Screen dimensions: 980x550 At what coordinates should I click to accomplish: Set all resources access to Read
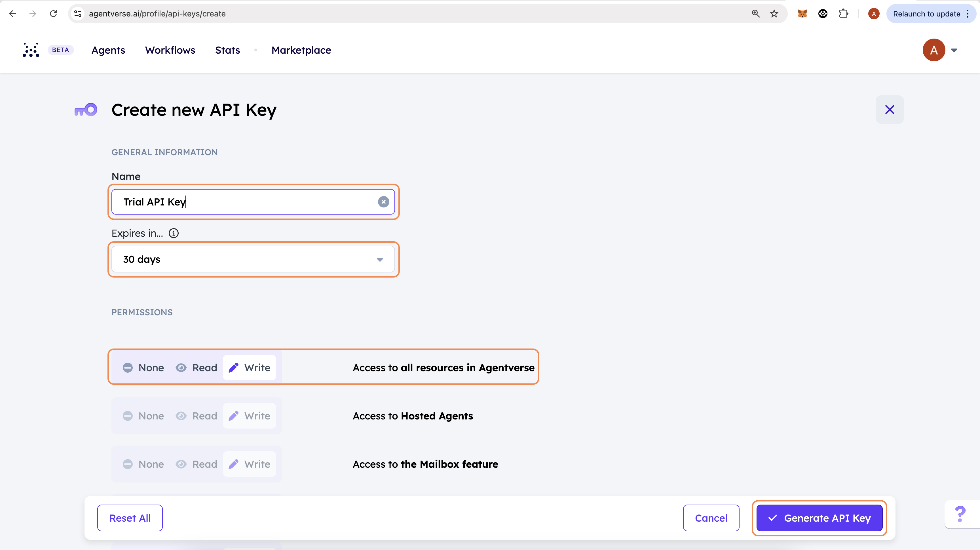click(x=196, y=368)
